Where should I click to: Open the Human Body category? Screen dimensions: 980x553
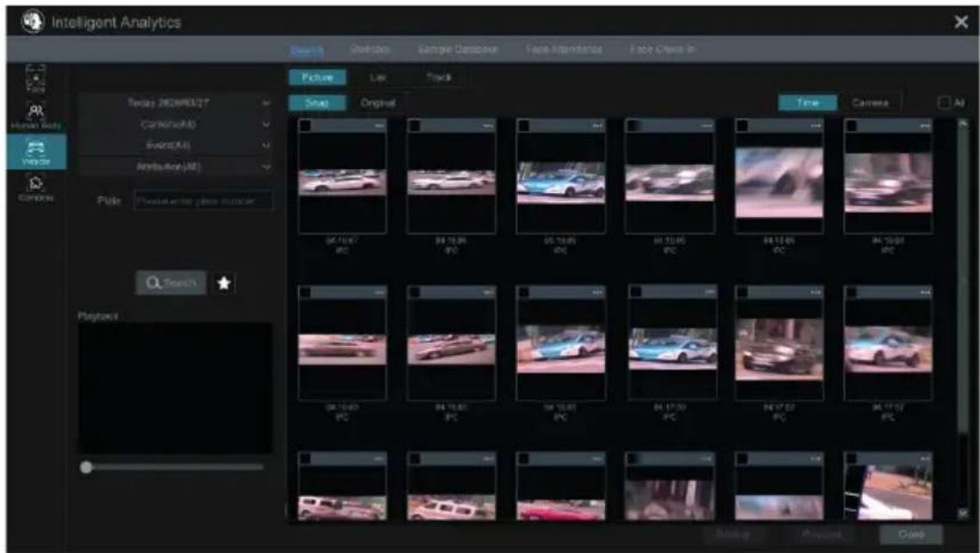click(36, 116)
